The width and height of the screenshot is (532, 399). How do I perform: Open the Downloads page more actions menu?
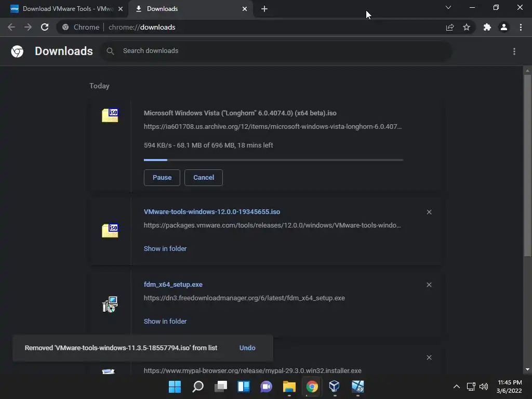(x=514, y=51)
